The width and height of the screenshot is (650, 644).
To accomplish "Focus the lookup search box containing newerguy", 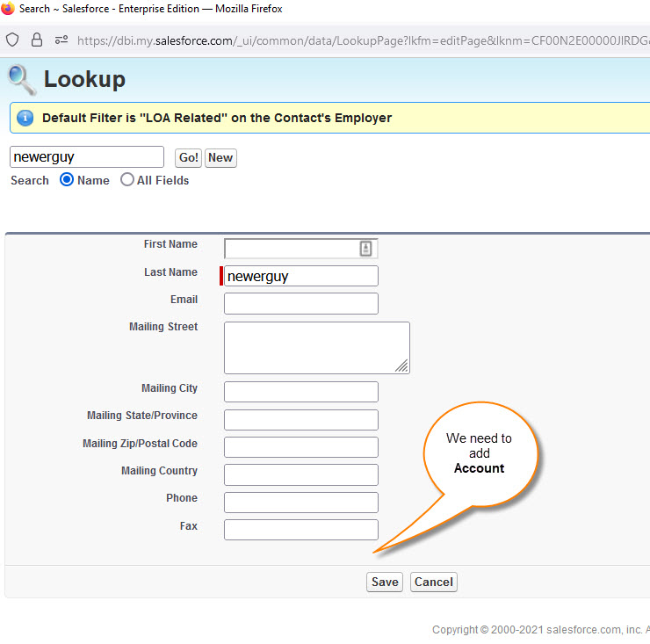I will coord(87,156).
